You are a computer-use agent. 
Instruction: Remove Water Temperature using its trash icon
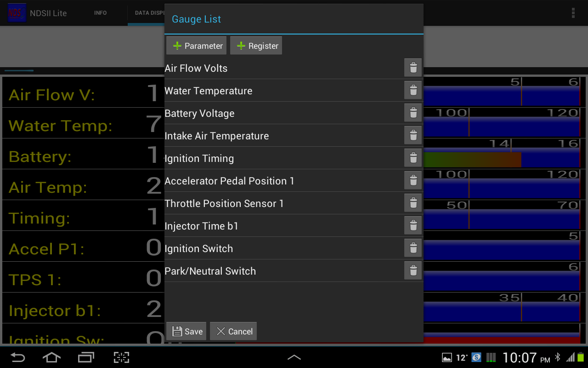[413, 90]
